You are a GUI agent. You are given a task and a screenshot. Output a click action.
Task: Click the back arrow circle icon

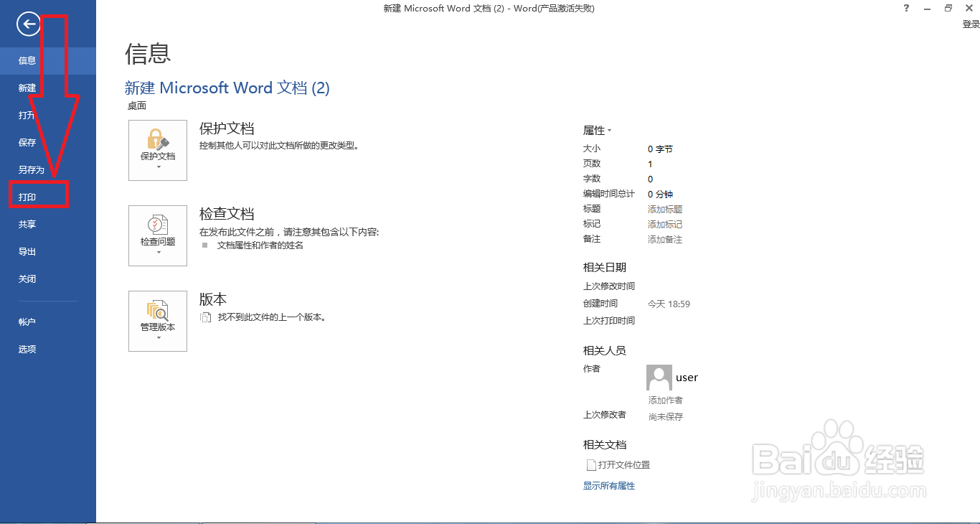(x=29, y=24)
